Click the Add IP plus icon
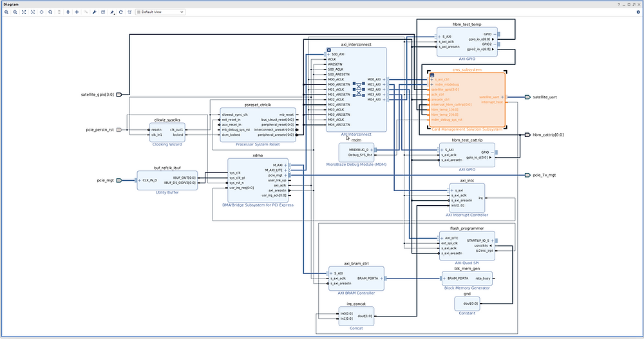The image size is (644, 339). [77, 12]
